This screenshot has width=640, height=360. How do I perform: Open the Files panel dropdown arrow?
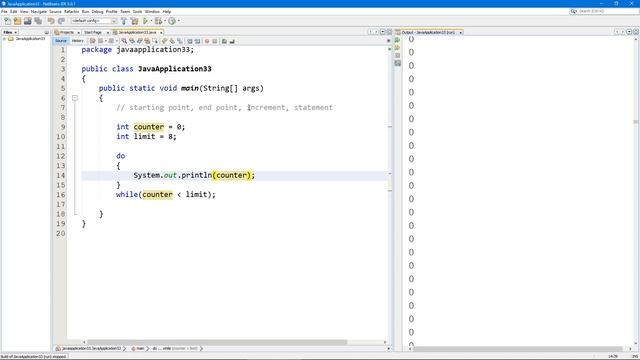[x=16, y=32]
